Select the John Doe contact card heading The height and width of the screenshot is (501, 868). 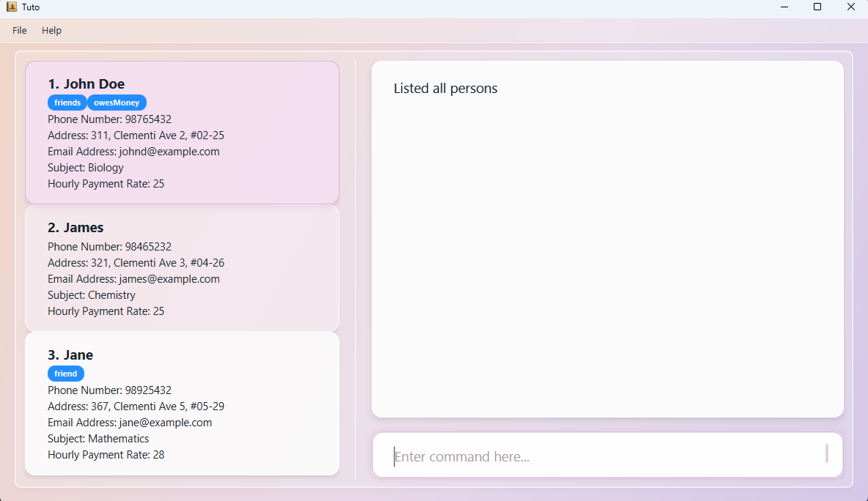point(87,84)
